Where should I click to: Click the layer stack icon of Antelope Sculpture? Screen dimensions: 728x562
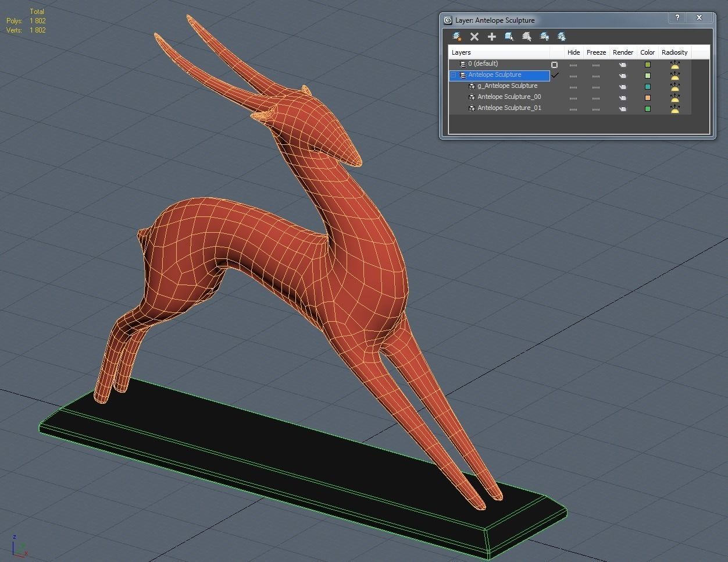click(x=463, y=75)
